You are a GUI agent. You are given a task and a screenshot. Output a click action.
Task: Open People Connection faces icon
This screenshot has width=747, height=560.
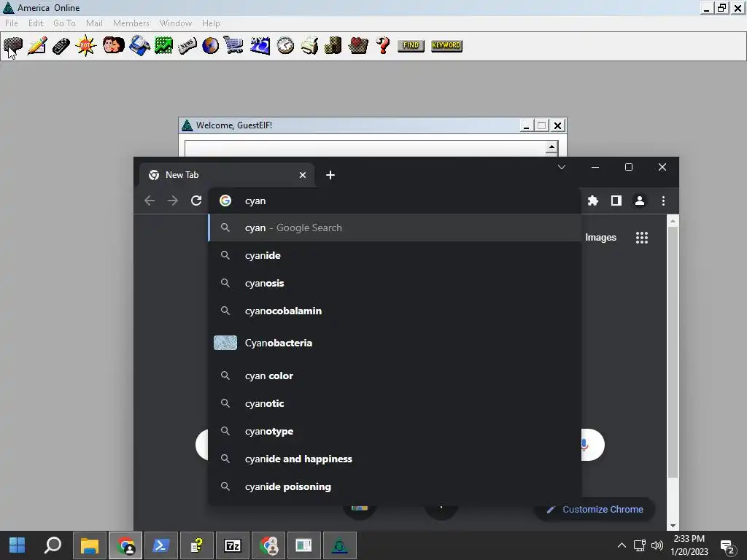tap(113, 46)
